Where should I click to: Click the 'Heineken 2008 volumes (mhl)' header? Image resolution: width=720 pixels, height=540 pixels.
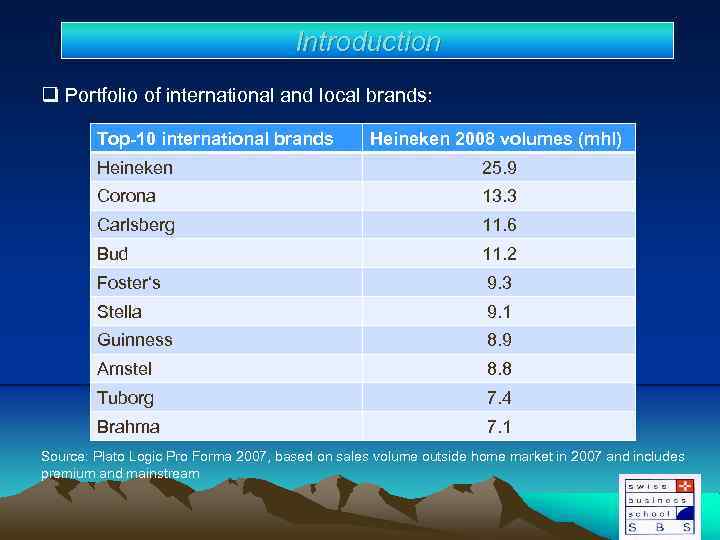coord(499,138)
